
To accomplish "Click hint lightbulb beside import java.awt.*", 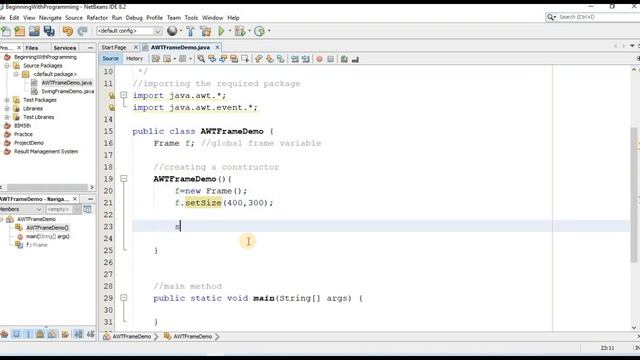I will [x=111, y=96].
